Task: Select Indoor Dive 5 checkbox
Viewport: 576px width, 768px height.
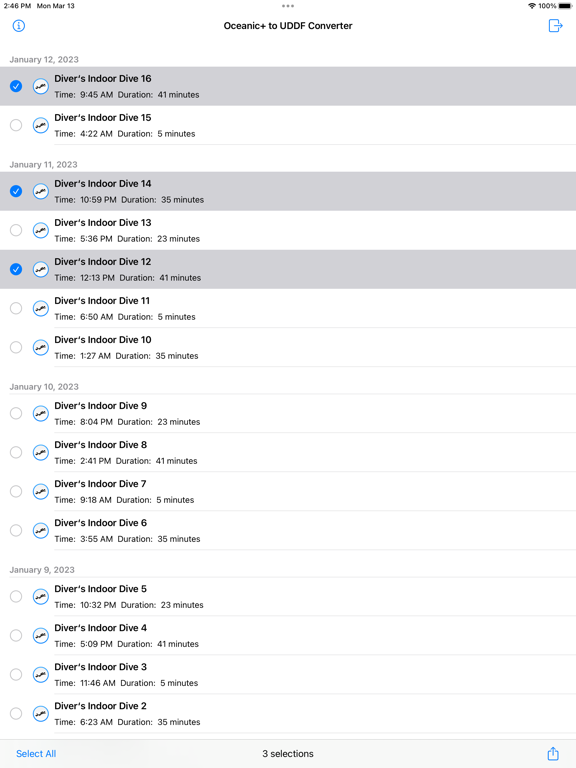Action: click(16, 597)
